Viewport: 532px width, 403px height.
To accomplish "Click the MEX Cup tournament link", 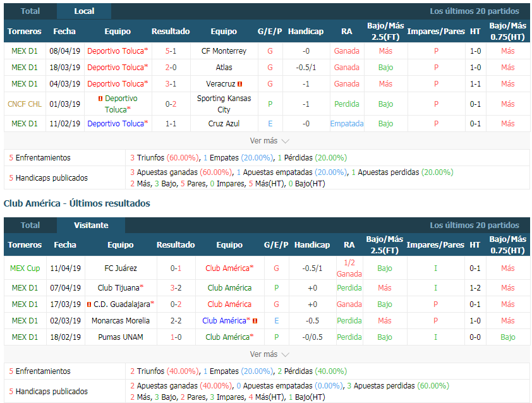I will (x=25, y=268).
